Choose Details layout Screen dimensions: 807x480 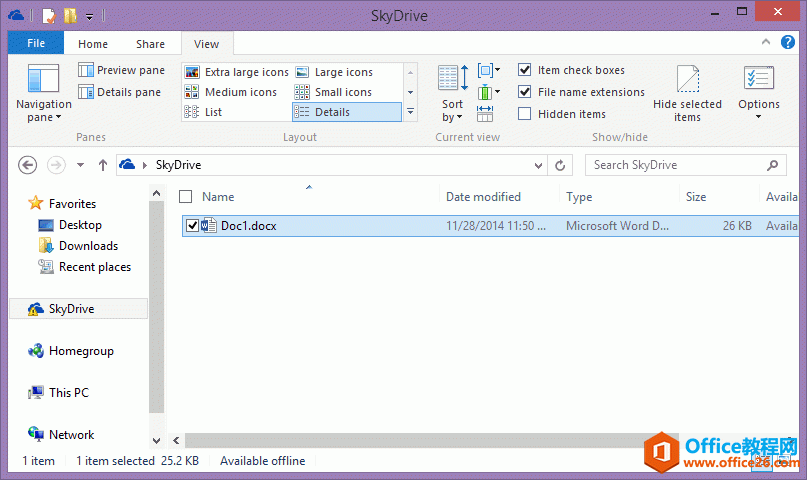point(347,112)
